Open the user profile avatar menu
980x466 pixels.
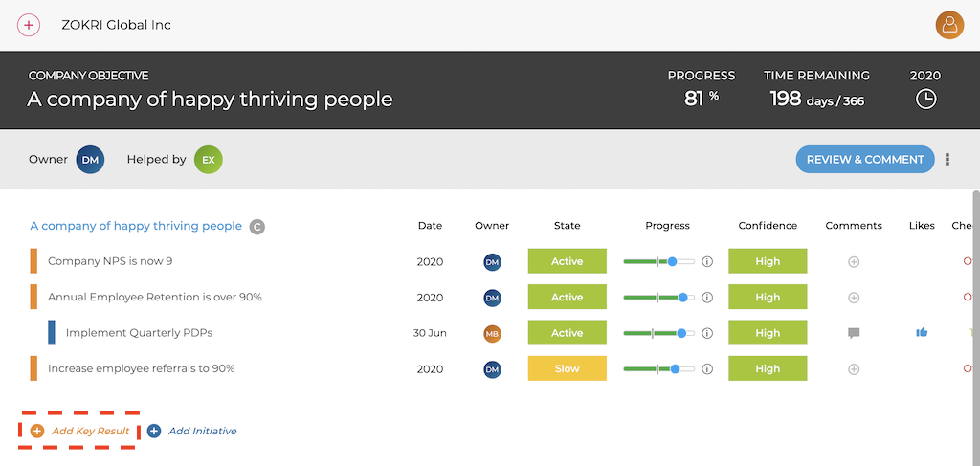point(949,25)
